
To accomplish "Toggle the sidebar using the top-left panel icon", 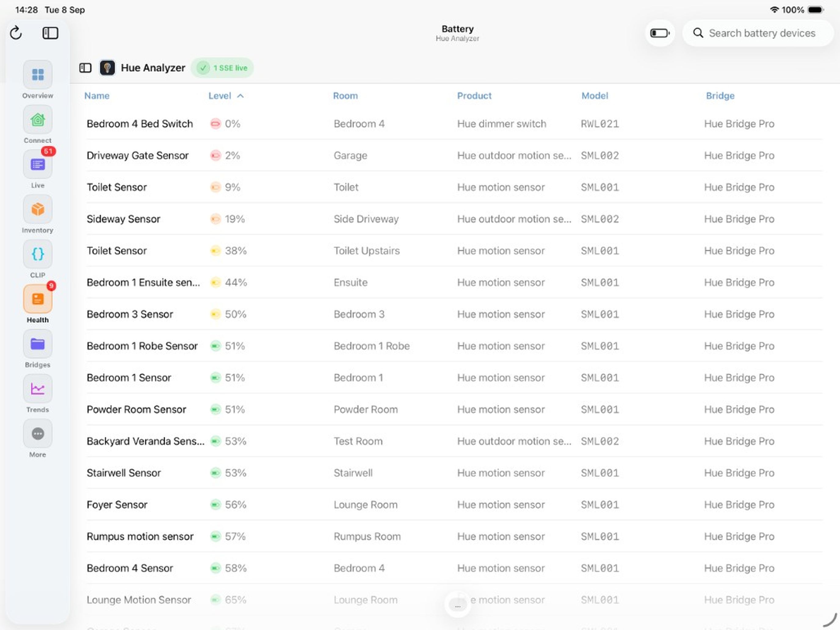I will pos(50,33).
